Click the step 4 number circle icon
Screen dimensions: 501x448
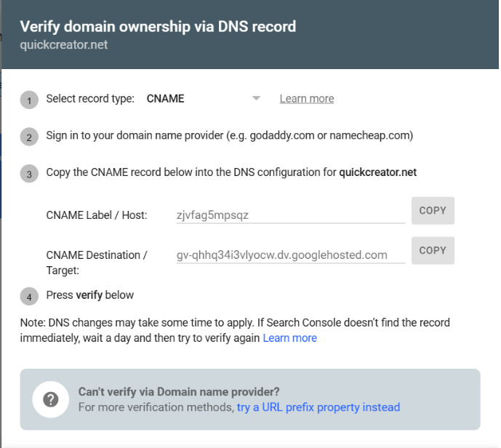point(29,297)
